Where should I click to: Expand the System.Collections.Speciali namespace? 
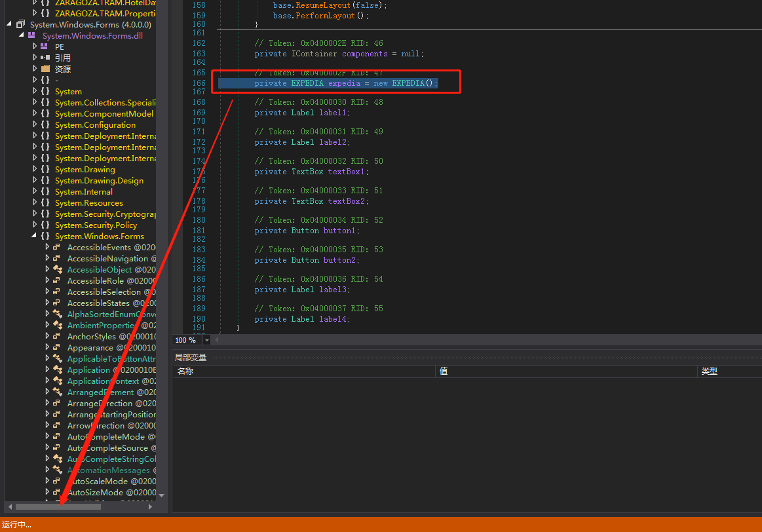[35, 102]
